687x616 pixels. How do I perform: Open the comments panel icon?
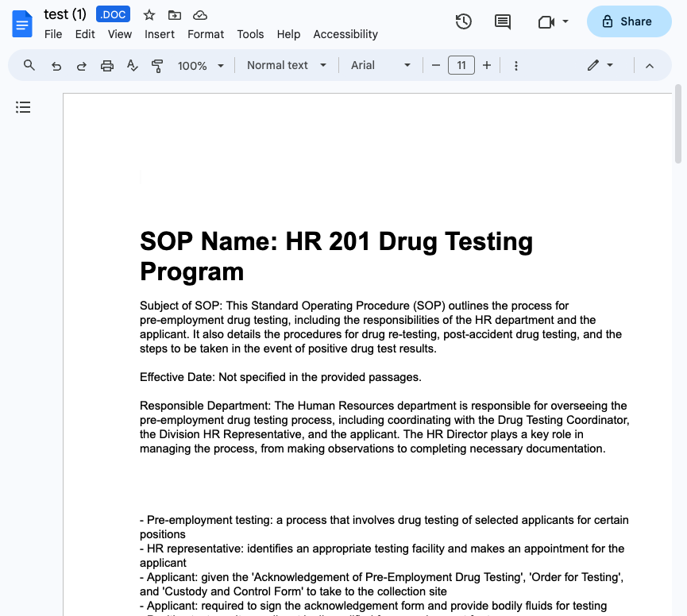tap(503, 21)
